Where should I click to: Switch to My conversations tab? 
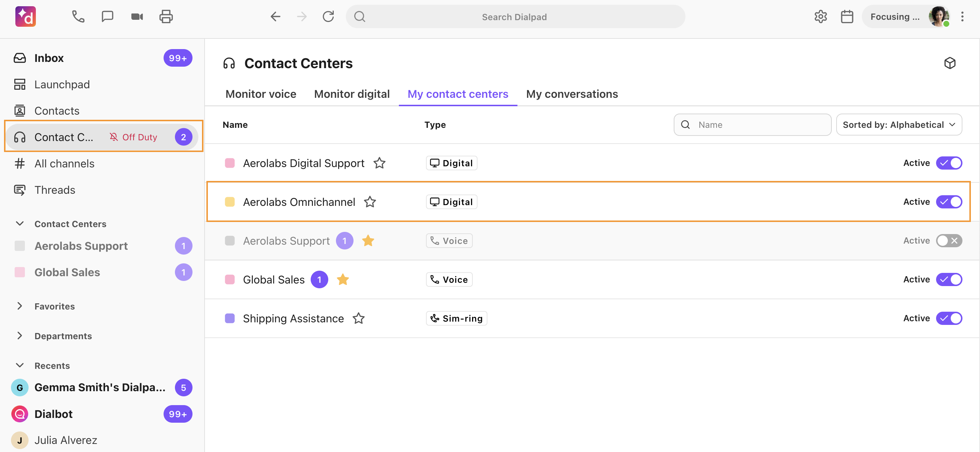(572, 94)
